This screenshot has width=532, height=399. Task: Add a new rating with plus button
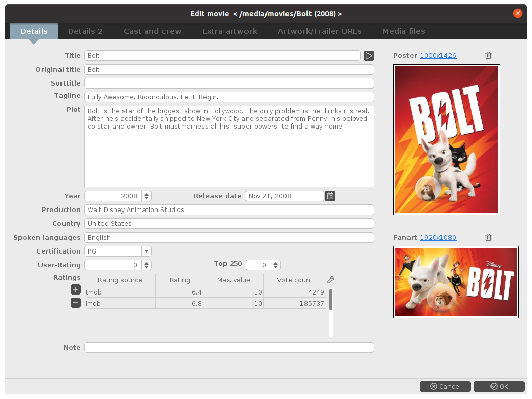click(x=75, y=289)
